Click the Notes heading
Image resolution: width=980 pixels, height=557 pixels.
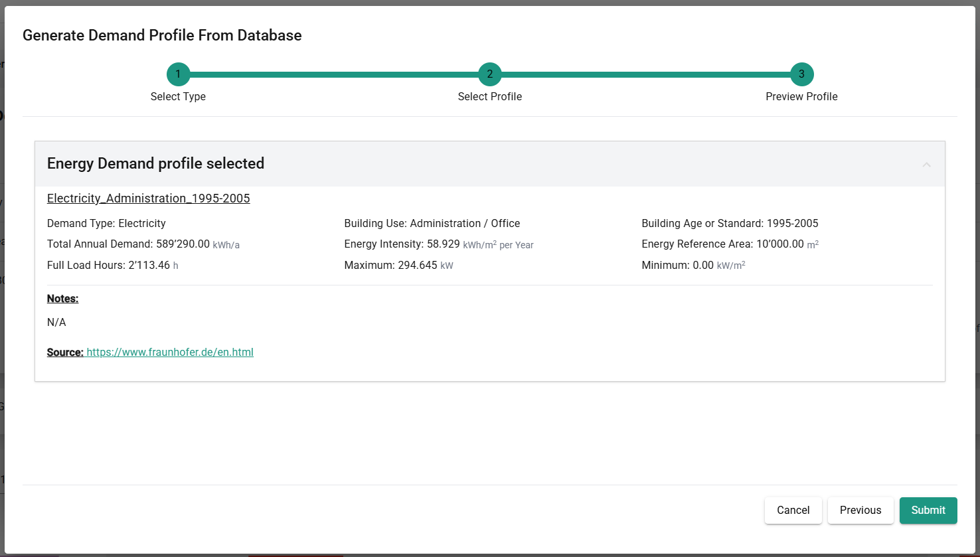click(x=62, y=299)
